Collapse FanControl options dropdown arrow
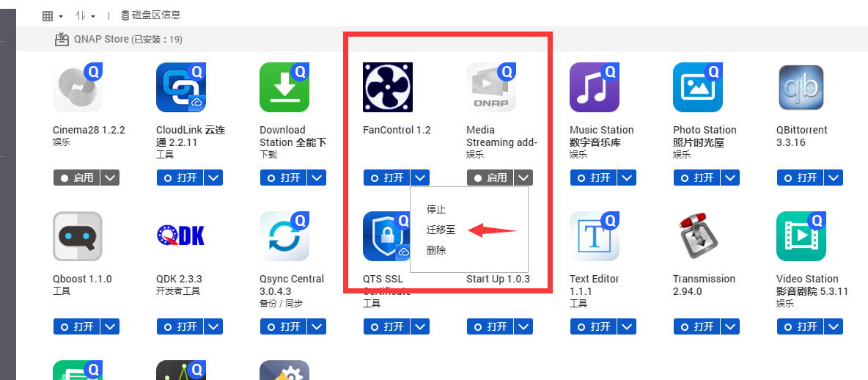The image size is (868, 380). tap(420, 178)
